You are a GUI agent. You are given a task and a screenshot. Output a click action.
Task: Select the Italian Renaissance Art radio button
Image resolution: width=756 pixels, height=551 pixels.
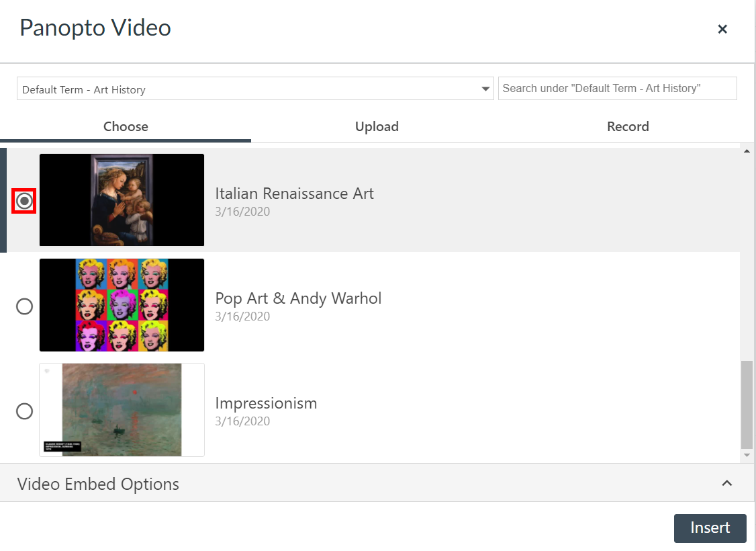click(x=24, y=200)
